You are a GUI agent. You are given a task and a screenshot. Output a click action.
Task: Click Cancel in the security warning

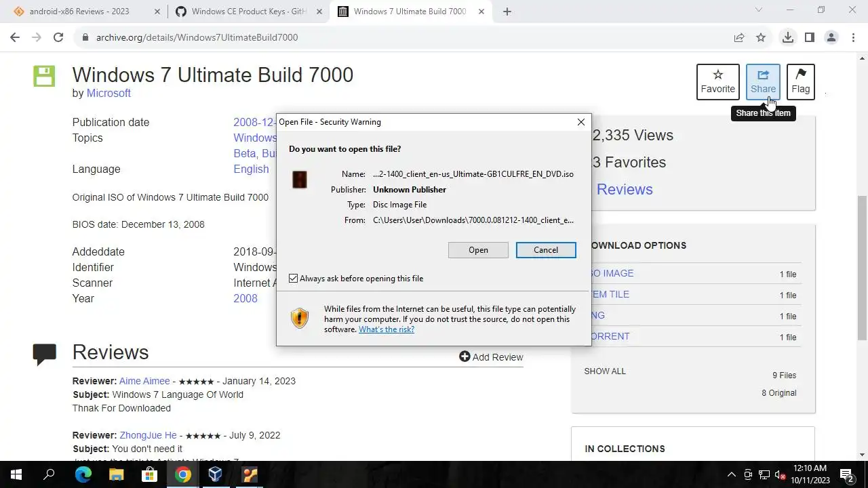(x=546, y=250)
